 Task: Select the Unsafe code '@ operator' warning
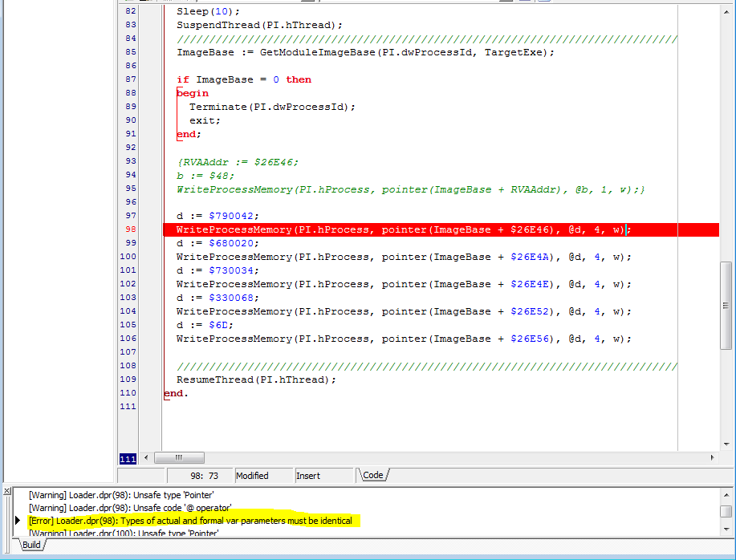pyautogui.click(x=130, y=508)
